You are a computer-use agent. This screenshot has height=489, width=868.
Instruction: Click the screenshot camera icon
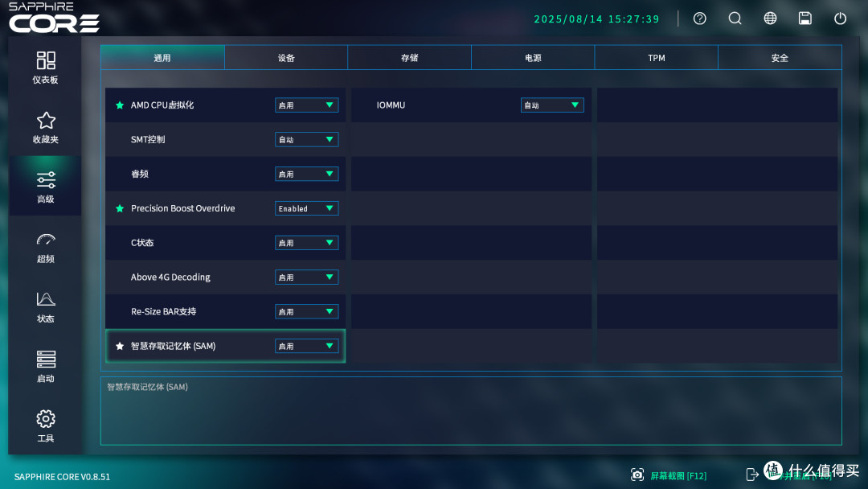pos(637,475)
